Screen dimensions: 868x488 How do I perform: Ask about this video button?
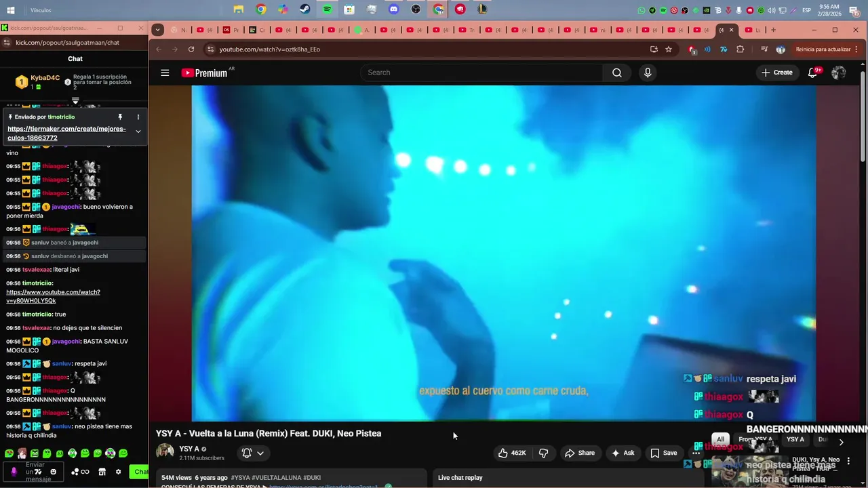pos(623,453)
